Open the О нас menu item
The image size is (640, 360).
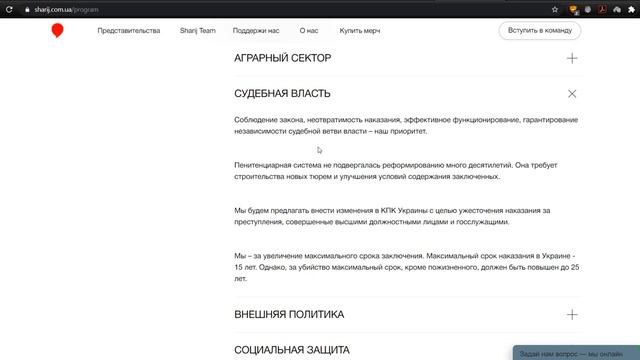(x=309, y=31)
